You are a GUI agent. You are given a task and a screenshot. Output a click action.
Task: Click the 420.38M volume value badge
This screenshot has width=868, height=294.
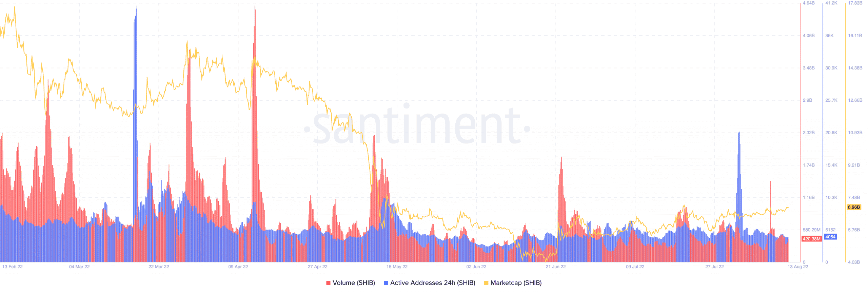coord(811,239)
